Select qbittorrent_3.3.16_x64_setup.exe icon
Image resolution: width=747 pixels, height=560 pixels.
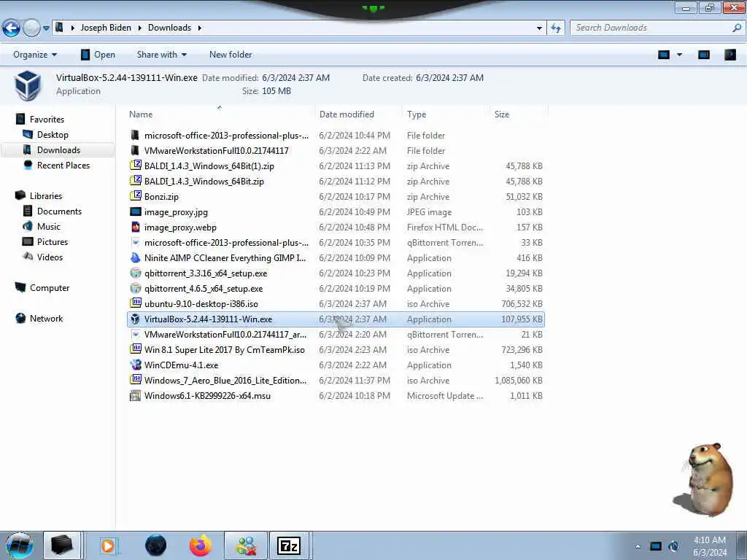tap(135, 273)
